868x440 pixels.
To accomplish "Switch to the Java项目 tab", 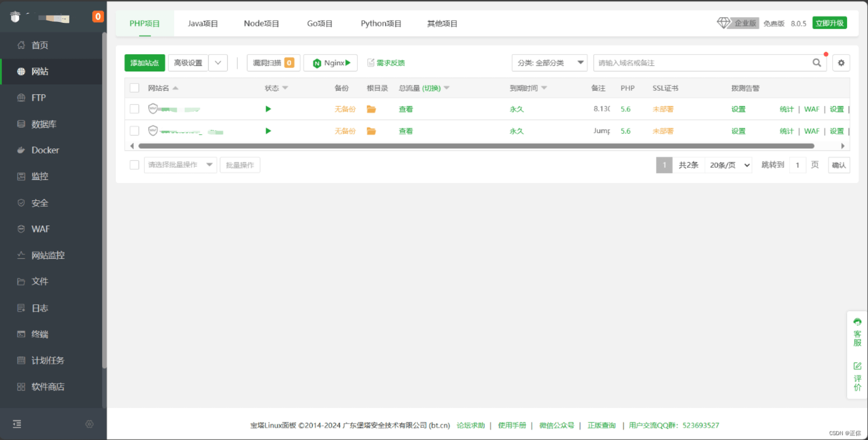I will (x=203, y=24).
